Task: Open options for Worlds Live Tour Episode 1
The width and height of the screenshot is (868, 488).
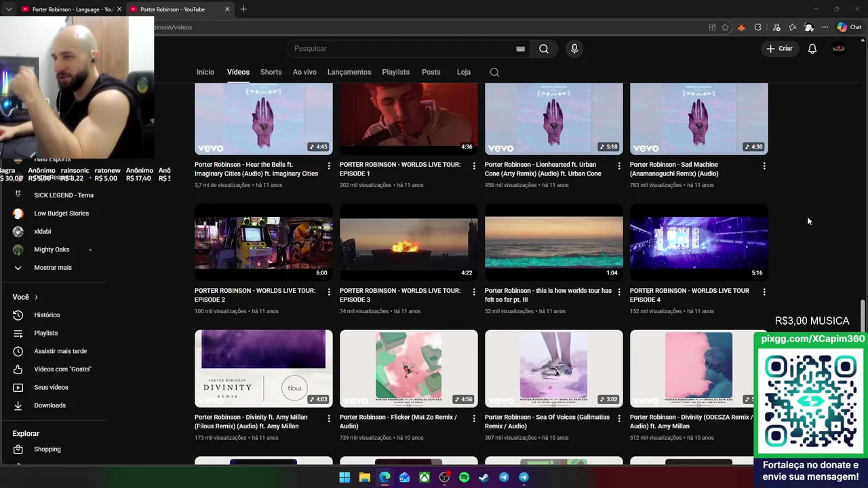Action: coord(474,165)
